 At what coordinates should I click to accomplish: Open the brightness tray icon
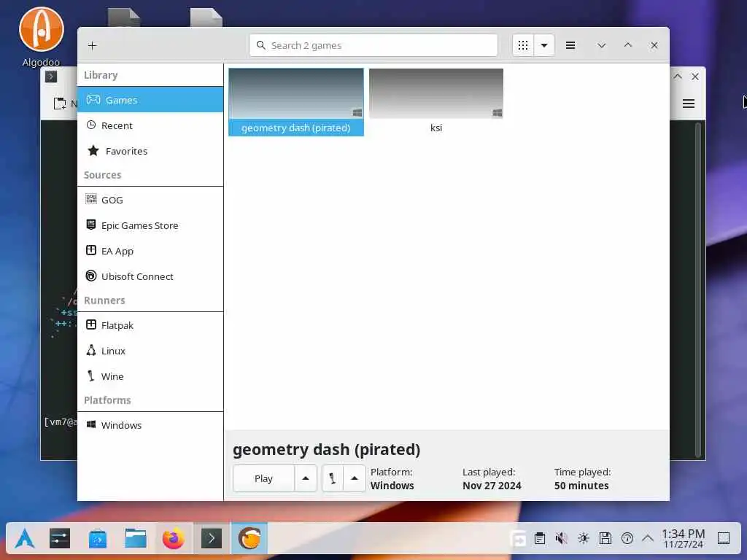[x=584, y=539]
